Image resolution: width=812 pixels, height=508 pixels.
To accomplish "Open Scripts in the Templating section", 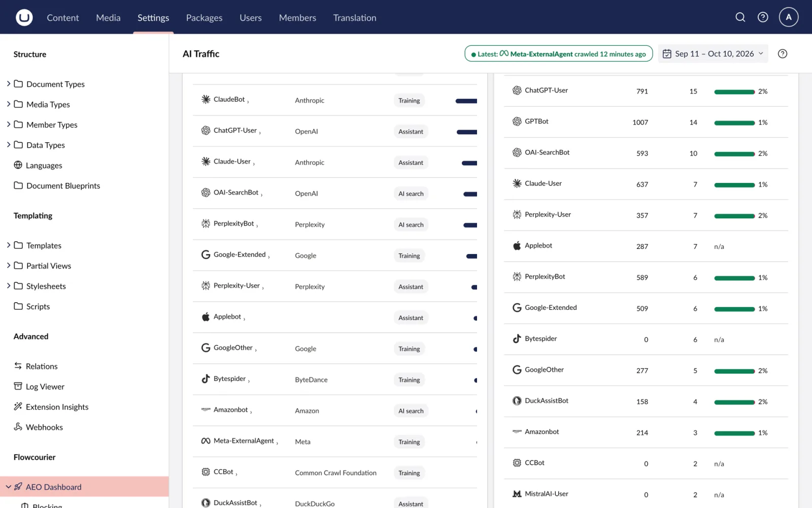I will pos(38,306).
